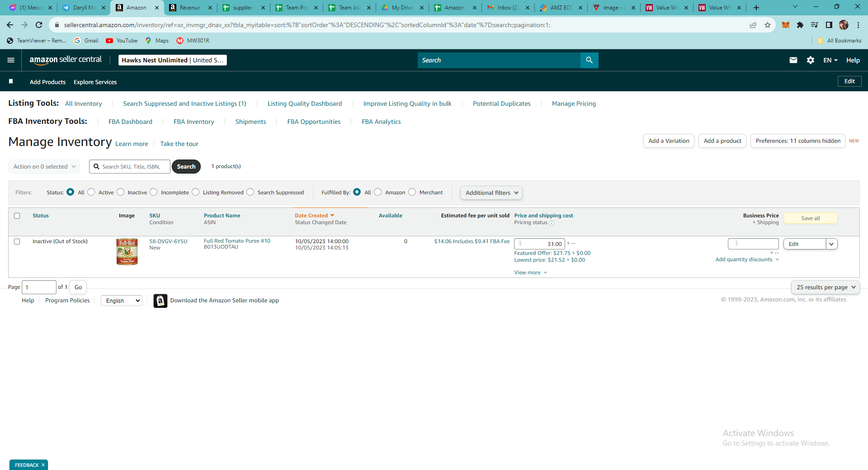Select the Active status radio button

tap(91, 192)
